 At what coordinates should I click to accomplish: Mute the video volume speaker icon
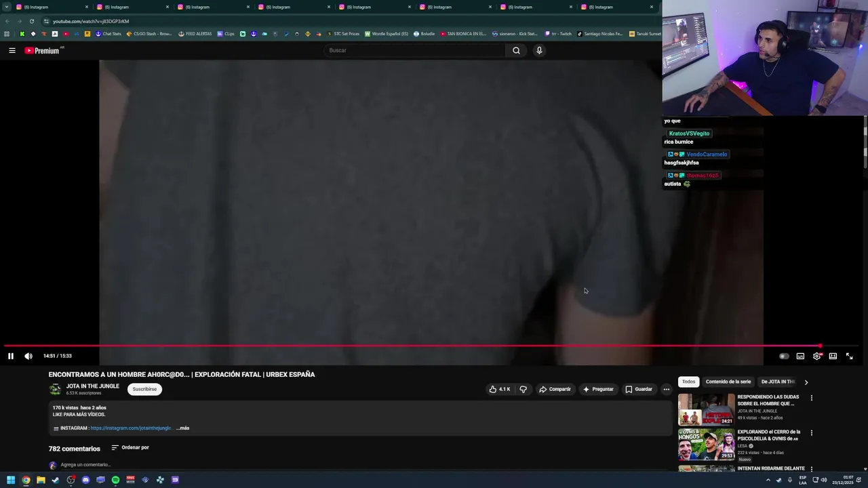tap(28, 356)
